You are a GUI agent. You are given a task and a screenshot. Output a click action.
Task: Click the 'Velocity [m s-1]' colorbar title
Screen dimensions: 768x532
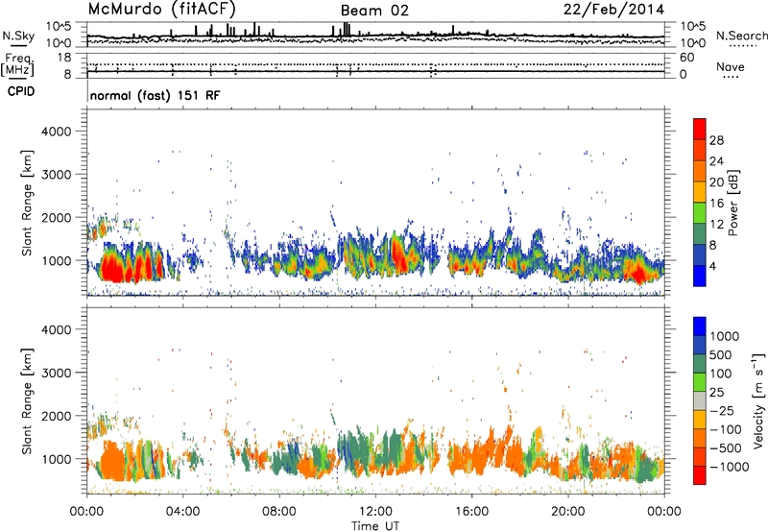point(758,400)
